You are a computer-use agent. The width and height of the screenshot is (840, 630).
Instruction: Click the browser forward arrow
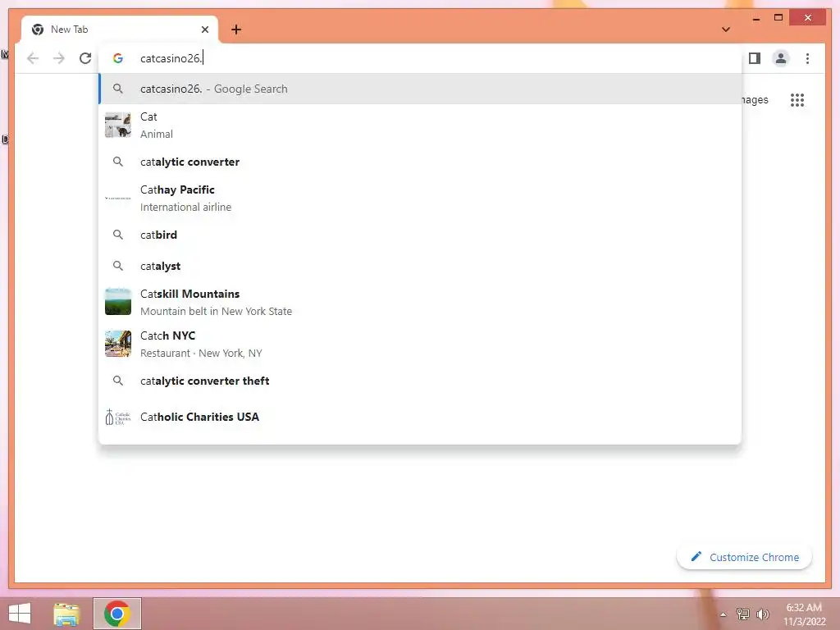point(59,58)
